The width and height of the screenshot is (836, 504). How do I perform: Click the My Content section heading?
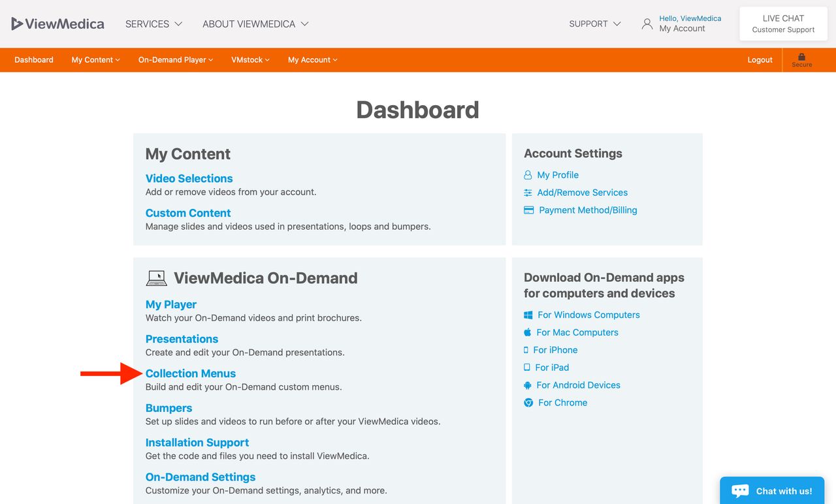point(188,154)
